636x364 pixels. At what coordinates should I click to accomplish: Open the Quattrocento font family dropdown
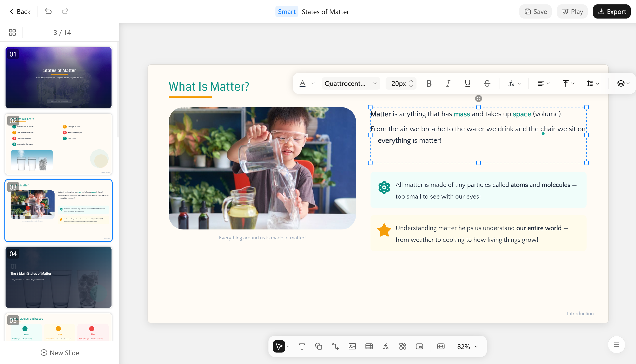pyautogui.click(x=351, y=84)
